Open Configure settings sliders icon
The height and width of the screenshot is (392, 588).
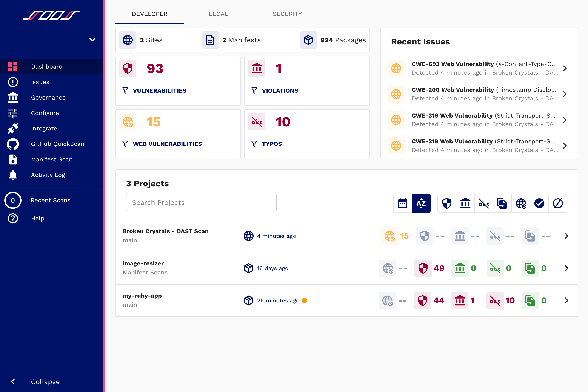(x=13, y=113)
